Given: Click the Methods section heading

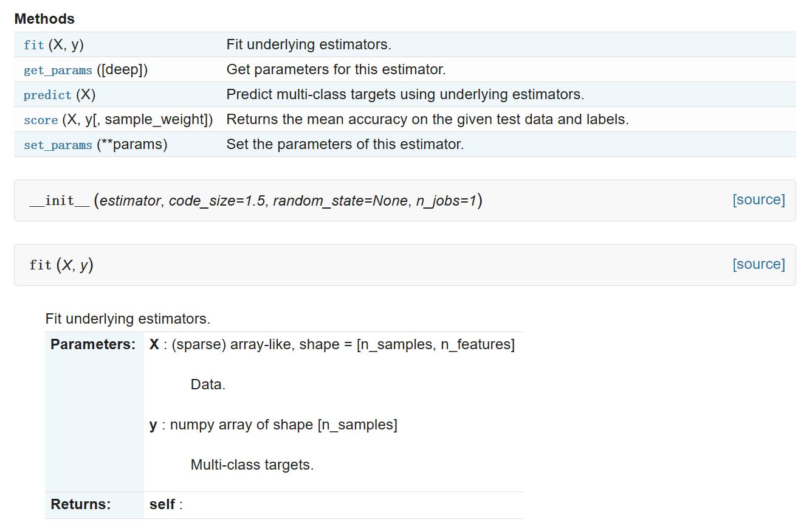Looking at the screenshot, I should pyautogui.click(x=44, y=19).
